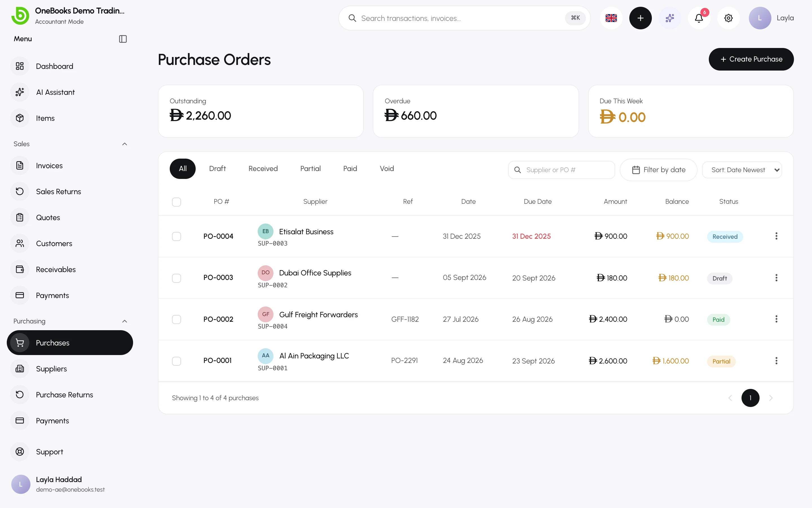Open Suppliers page
The height and width of the screenshot is (508, 812).
click(x=70, y=369)
